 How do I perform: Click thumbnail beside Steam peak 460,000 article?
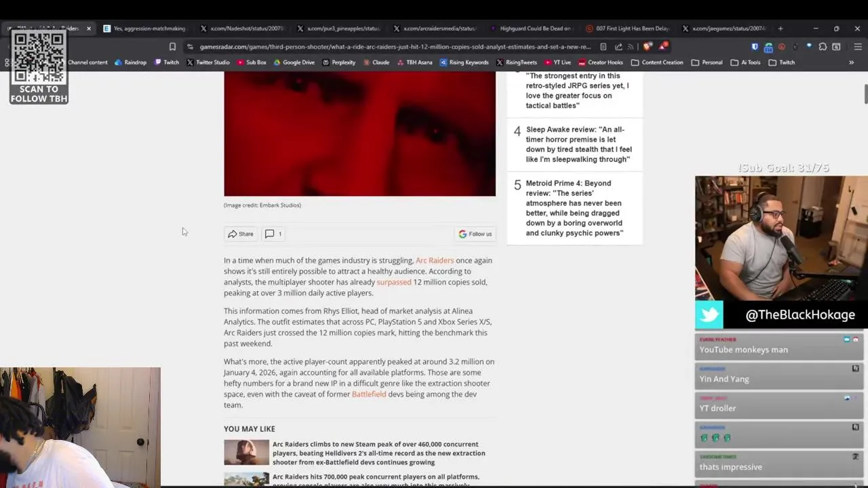tap(246, 453)
